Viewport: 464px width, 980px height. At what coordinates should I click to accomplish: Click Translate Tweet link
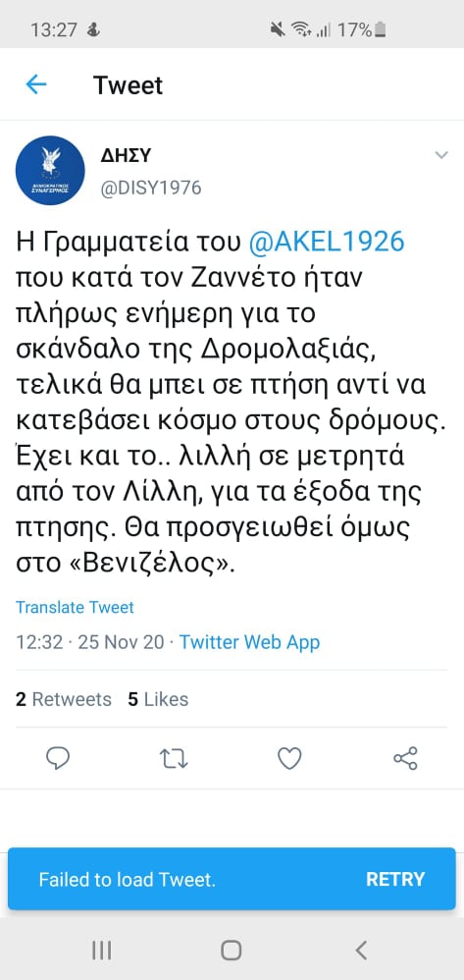tap(75, 607)
